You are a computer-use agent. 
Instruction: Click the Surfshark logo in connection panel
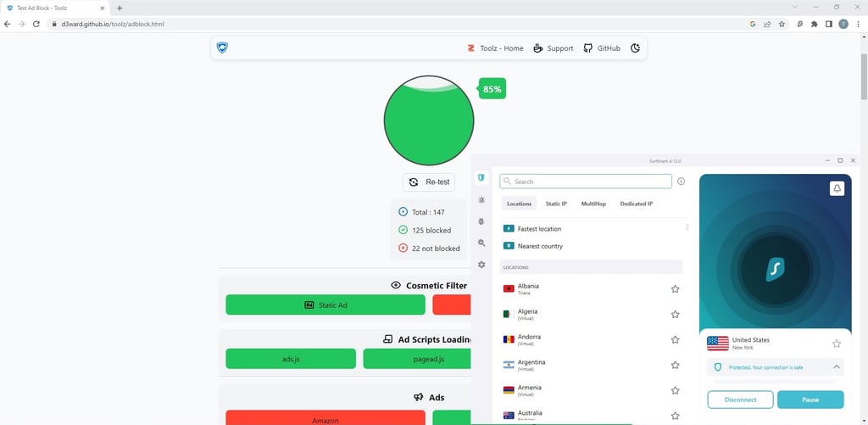click(775, 269)
